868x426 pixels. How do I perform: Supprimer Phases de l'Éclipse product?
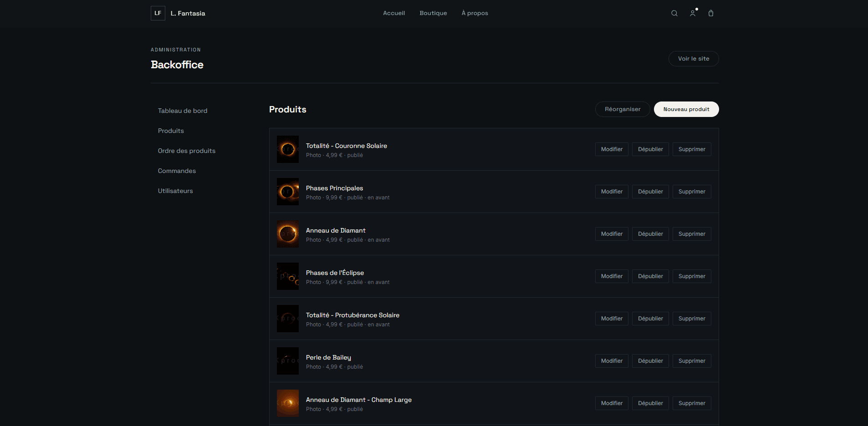point(692,276)
